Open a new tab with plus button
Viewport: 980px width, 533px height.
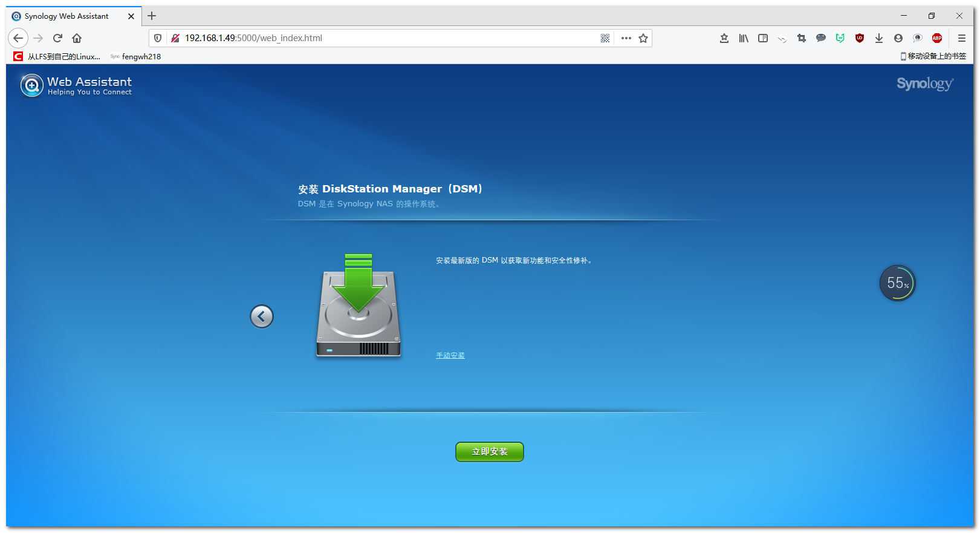pos(152,16)
